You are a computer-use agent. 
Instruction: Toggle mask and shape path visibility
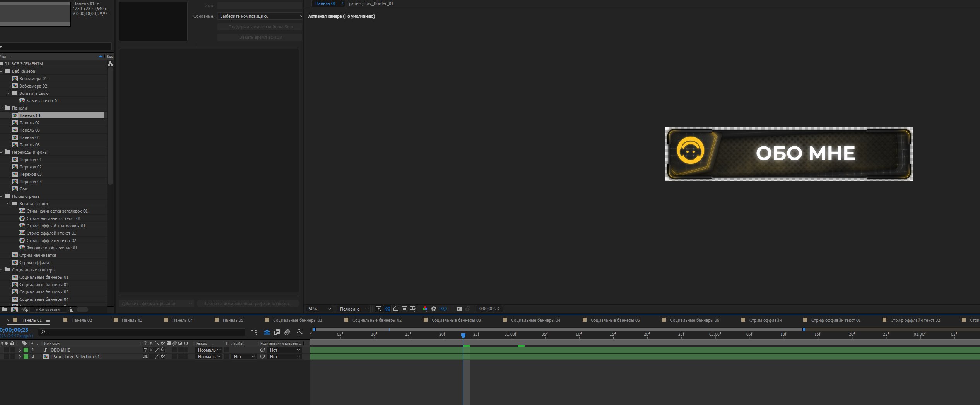coord(396,309)
